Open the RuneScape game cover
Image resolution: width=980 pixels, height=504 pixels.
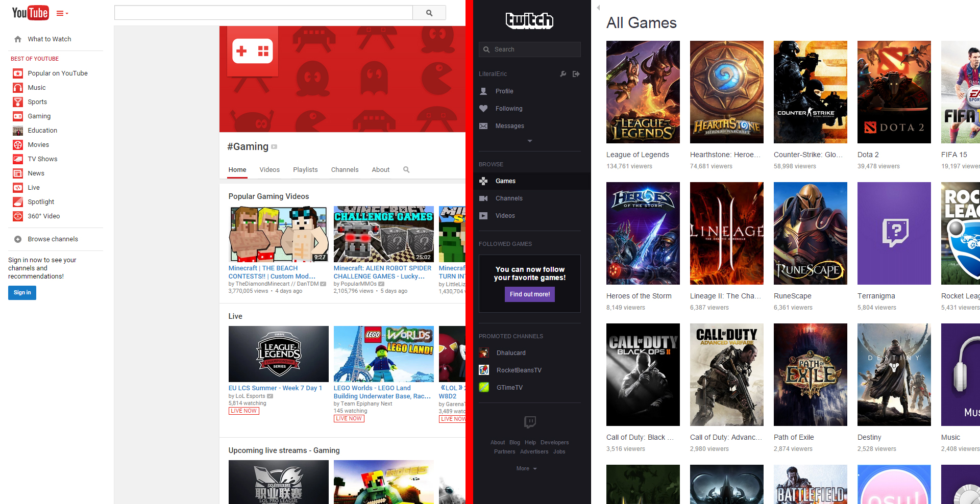[811, 233]
